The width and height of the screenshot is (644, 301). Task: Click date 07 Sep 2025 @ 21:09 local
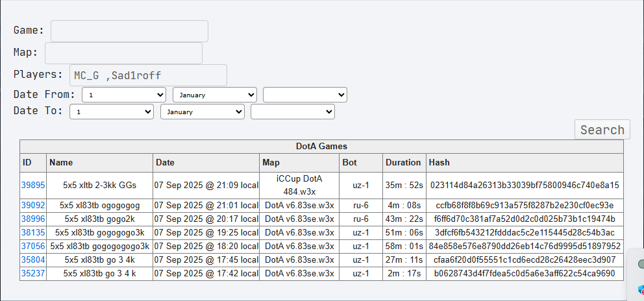pyautogui.click(x=206, y=185)
